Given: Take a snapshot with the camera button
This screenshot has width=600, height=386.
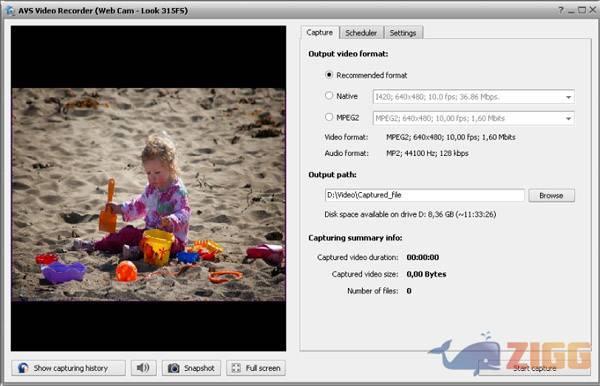Looking at the screenshot, I should pyautogui.click(x=191, y=368).
